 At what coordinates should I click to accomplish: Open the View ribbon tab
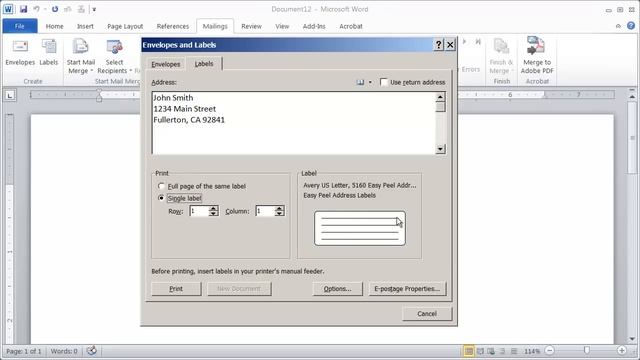282,26
